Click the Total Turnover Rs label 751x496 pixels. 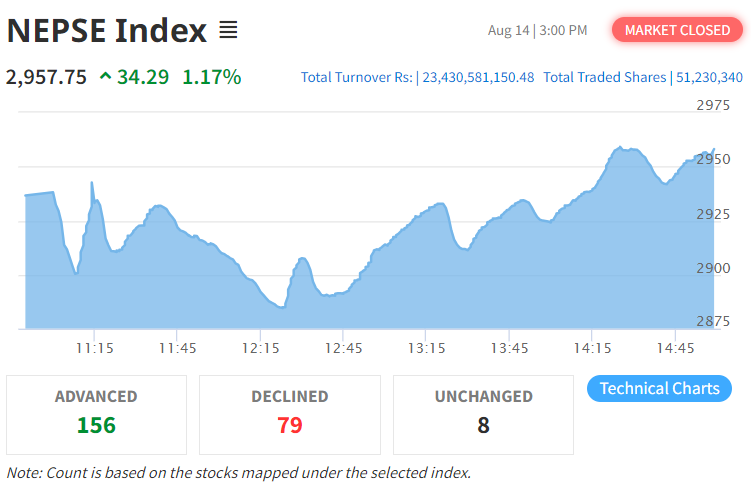point(357,77)
